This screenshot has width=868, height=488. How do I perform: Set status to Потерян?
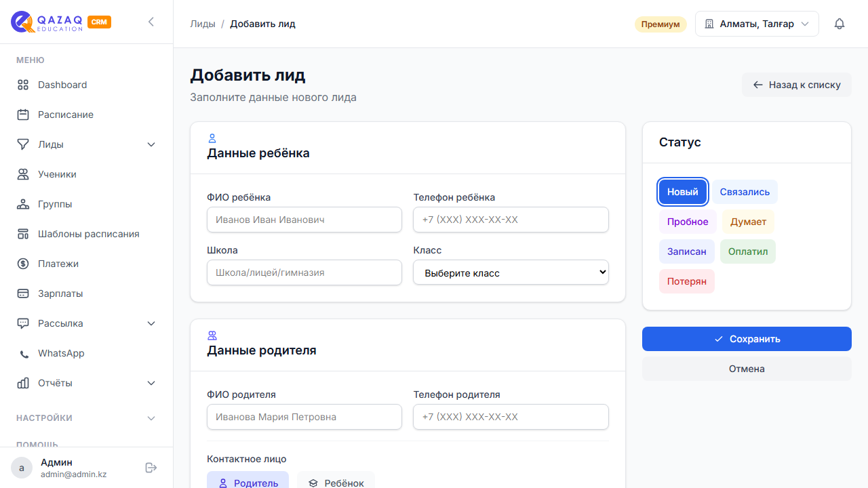pyautogui.click(x=687, y=281)
